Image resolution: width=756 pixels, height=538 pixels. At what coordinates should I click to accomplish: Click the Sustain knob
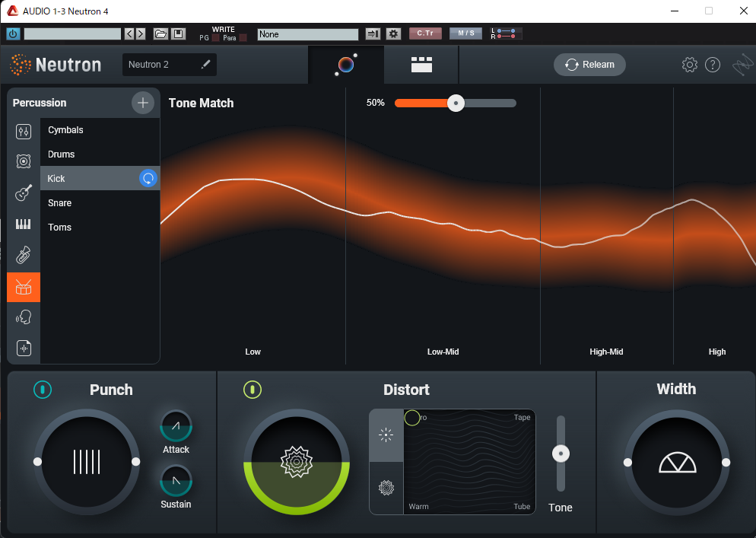click(176, 481)
